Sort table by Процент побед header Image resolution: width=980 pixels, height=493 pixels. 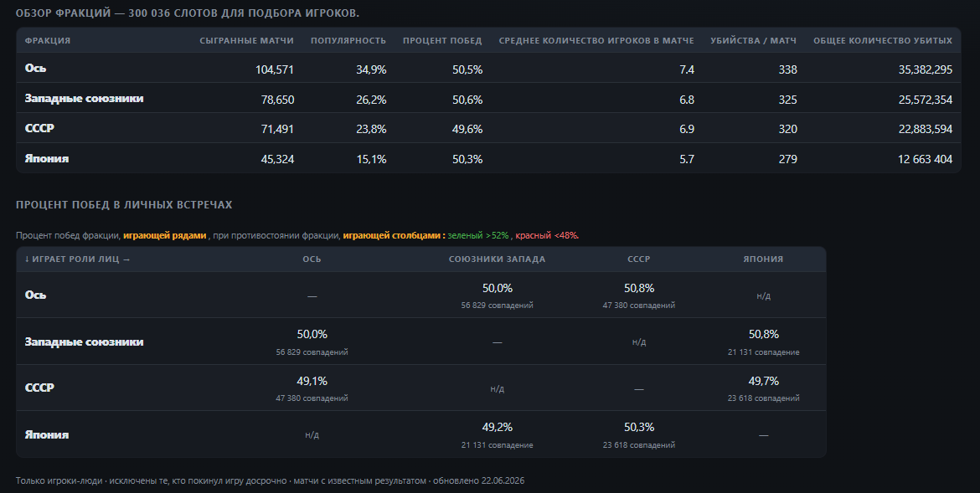pos(442,41)
